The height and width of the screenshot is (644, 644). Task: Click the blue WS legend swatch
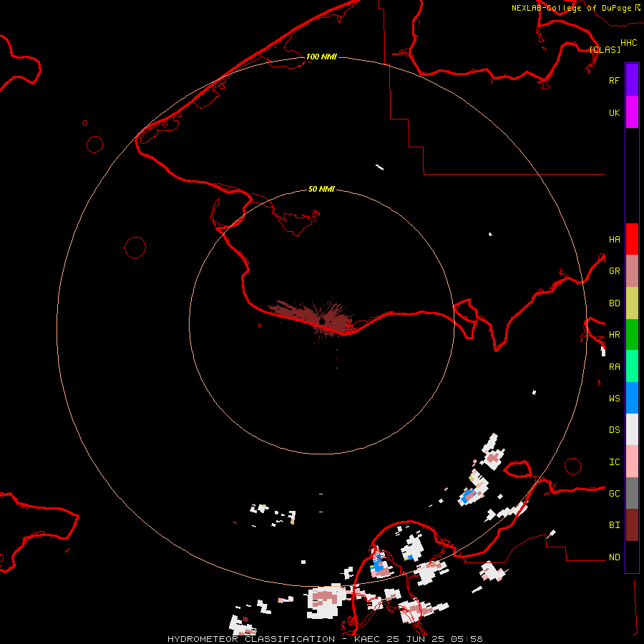tap(632, 398)
